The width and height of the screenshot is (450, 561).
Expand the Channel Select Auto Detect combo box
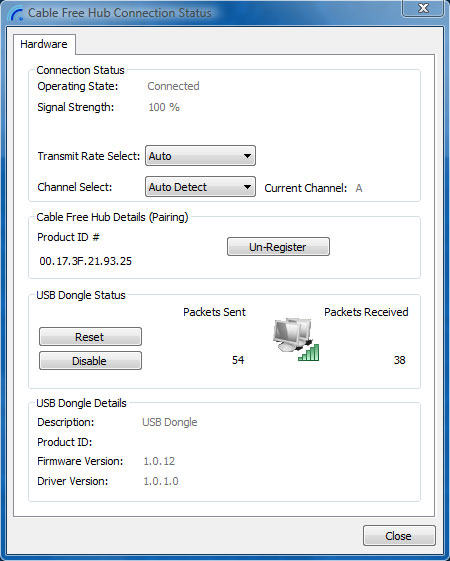pyautogui.click(x=200, y=187)
